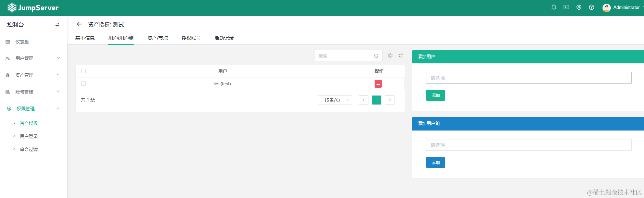The height and width of the screenshot is (198, 644).
Task: Click the test(test) user cell
Action: [222, 84]
